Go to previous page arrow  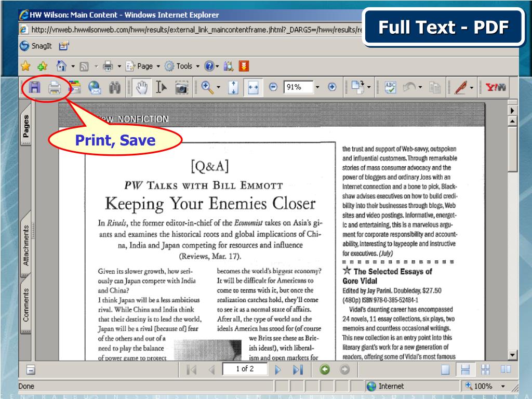[x=212, y=369]
